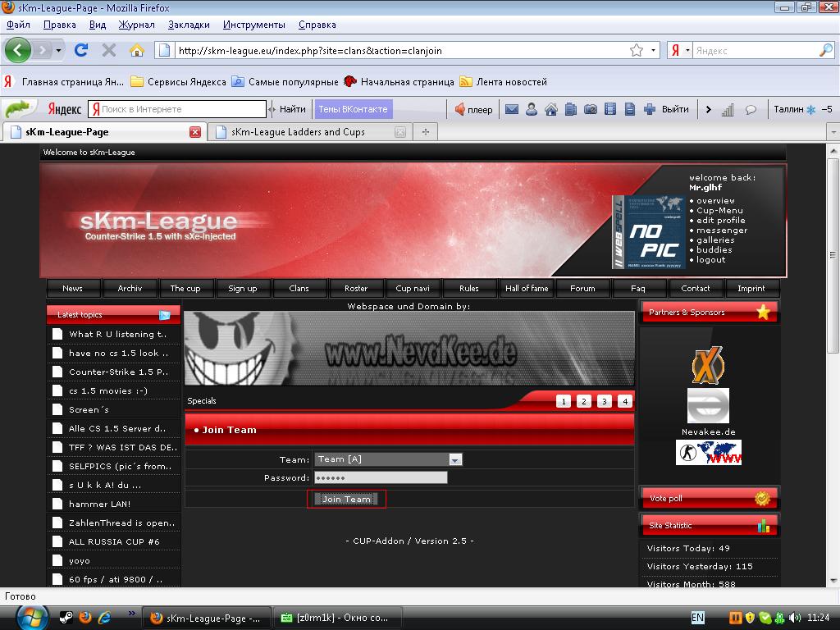Reload the page with the blue refresh icon
The width and height of the screenshot is (840, 630).
81,50
